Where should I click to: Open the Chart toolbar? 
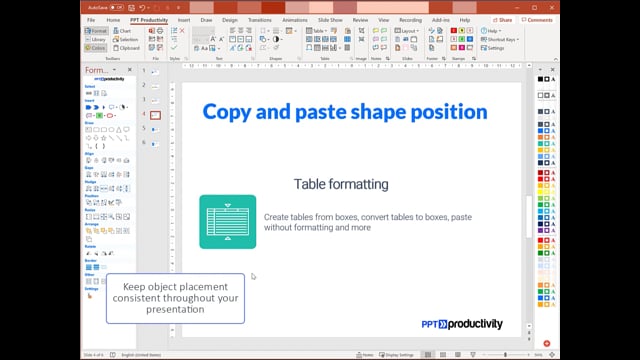(122, 31)
